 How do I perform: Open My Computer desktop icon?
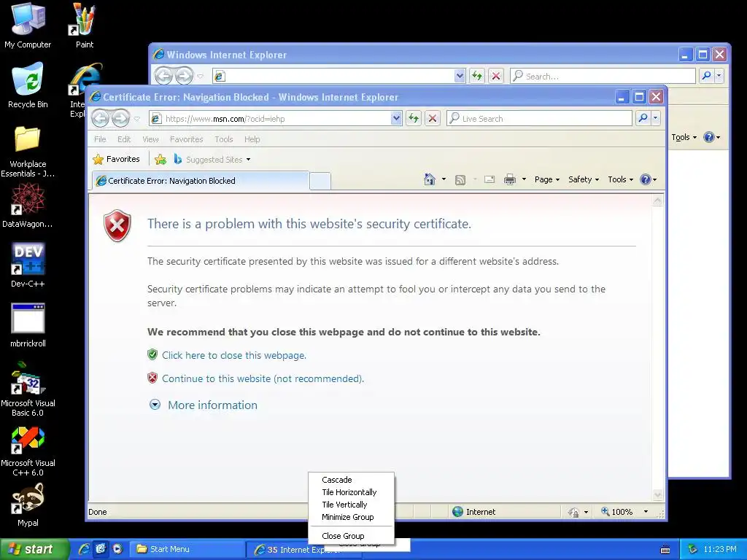pos(28,25)
